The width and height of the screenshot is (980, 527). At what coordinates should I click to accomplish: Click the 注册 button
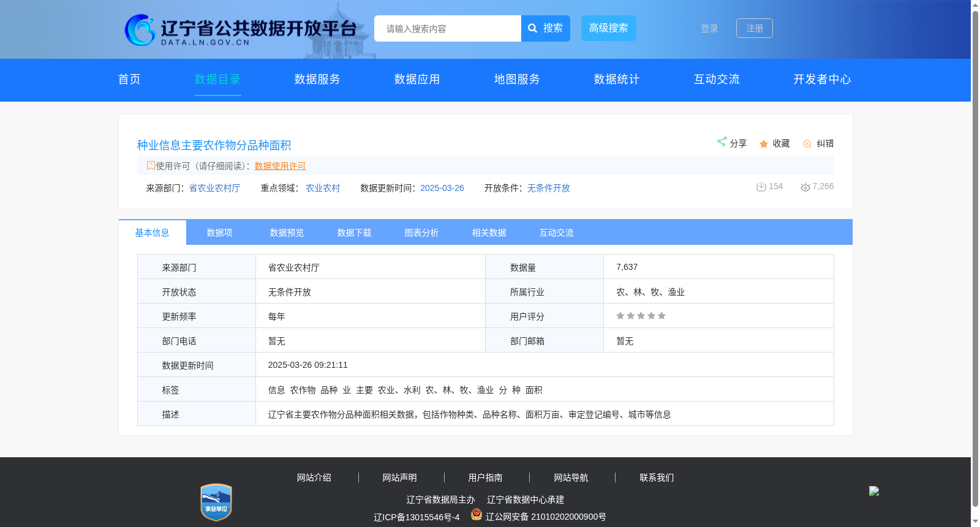click(755, 28)
